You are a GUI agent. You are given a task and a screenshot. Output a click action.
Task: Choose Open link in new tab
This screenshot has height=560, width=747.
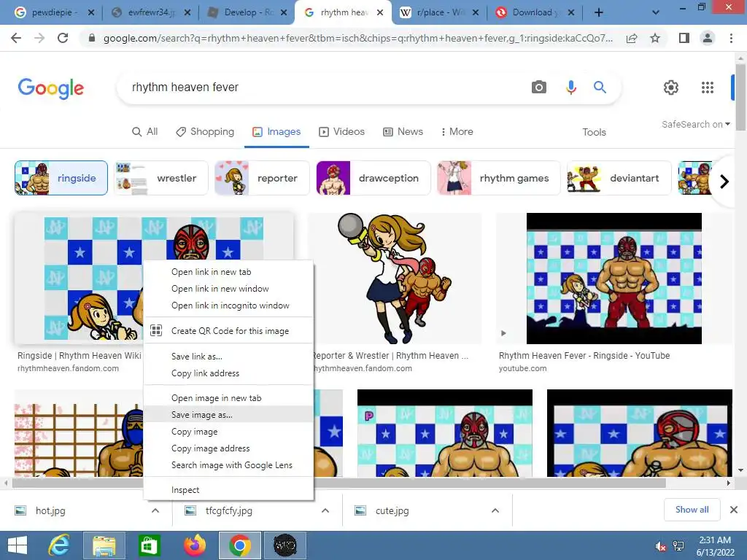pos(228,272)
